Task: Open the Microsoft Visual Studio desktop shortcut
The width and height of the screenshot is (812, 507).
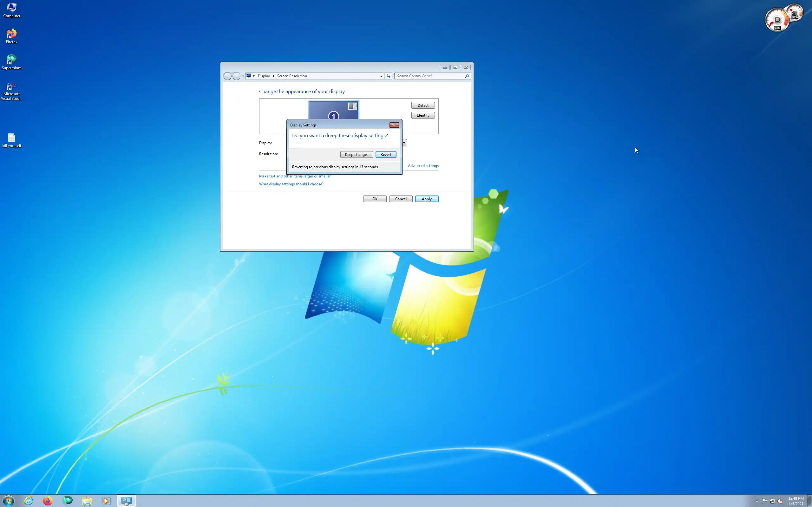Action: (11, 91)
